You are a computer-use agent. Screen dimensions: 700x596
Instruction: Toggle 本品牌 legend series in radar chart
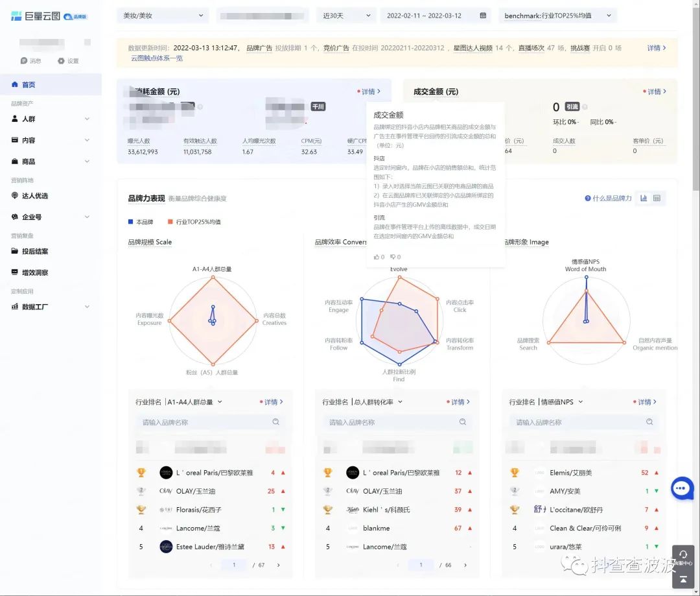click(x=141, y=222)
